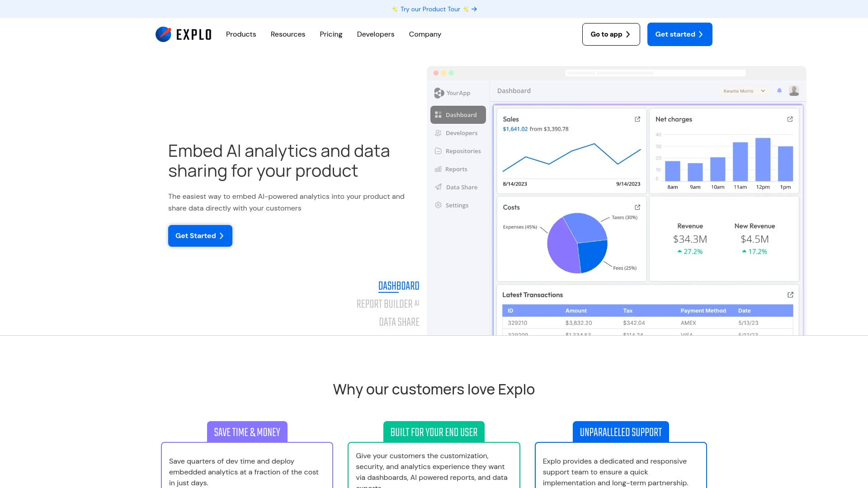Click the Explo logo
The image size is (868, 488).
[x=183, y=34]
